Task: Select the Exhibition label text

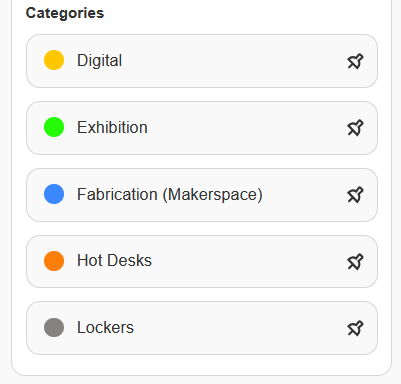Action: click(x=112, y=127)
